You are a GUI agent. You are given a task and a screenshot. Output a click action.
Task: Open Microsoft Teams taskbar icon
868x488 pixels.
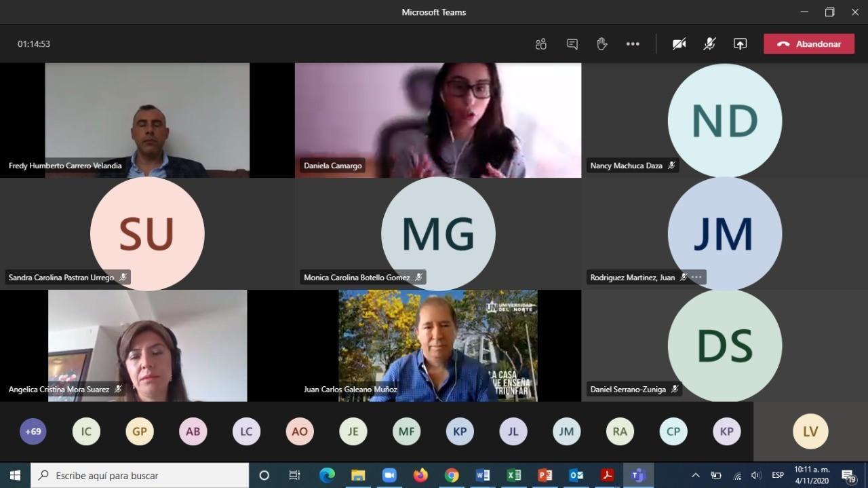[x=638, y=475]
